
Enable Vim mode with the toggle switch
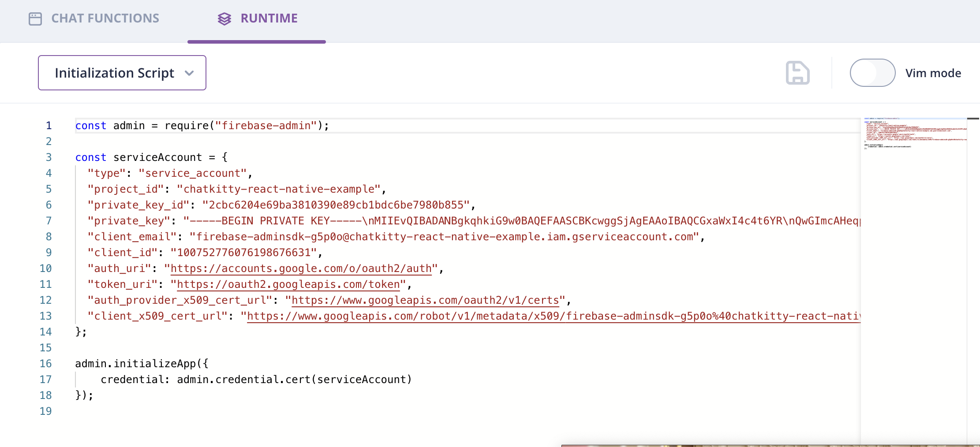(x=872, y=73)
